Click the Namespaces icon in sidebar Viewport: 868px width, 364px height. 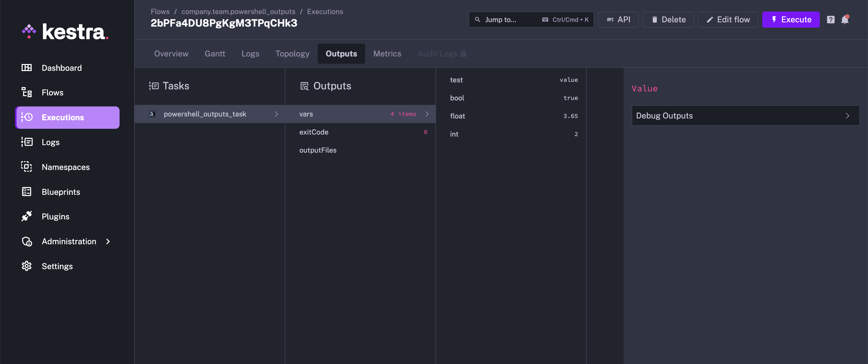[x=27, y=167]
